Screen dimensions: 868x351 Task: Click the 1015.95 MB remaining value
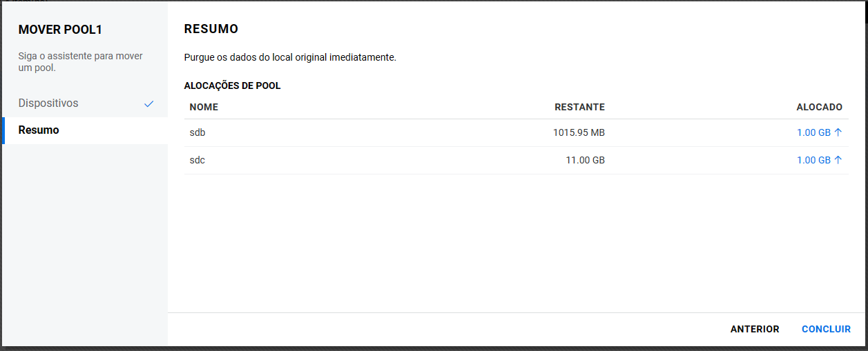point(579,132)
